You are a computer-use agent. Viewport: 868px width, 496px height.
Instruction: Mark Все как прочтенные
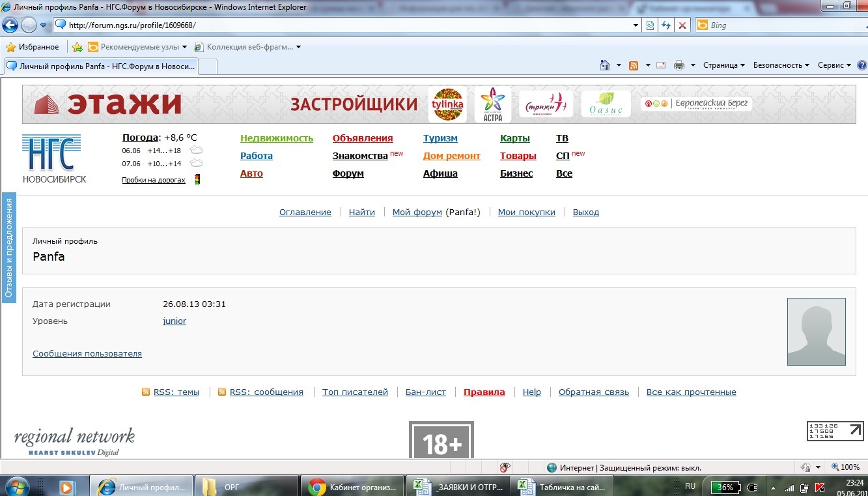(692, 392)
